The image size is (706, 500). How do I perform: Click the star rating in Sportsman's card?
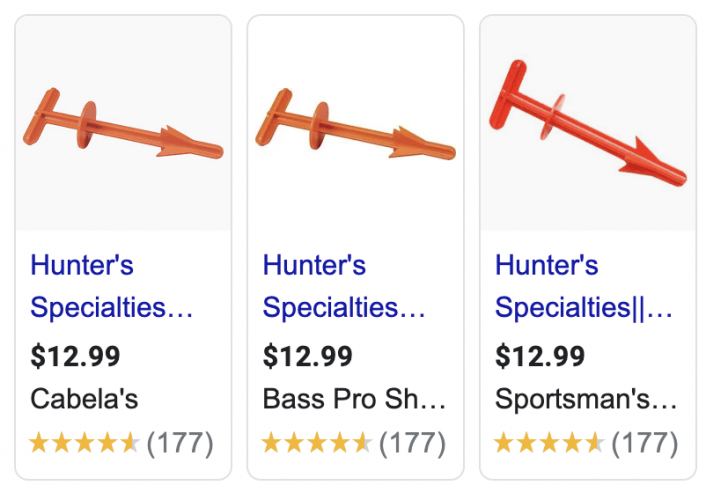[549, 442]
